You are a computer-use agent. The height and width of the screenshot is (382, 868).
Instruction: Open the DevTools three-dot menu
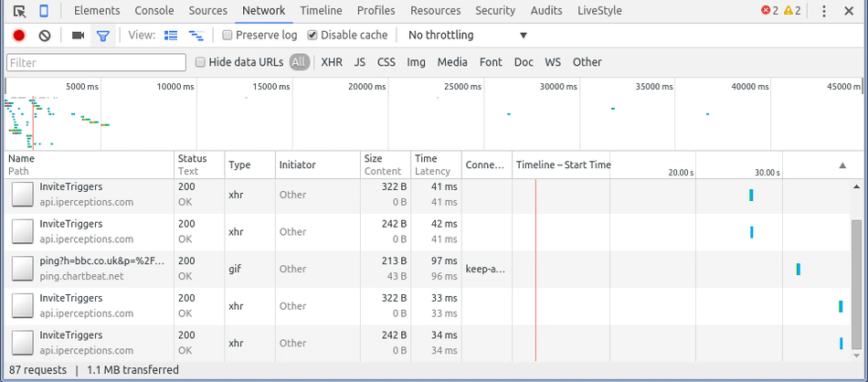click(824, 11)
